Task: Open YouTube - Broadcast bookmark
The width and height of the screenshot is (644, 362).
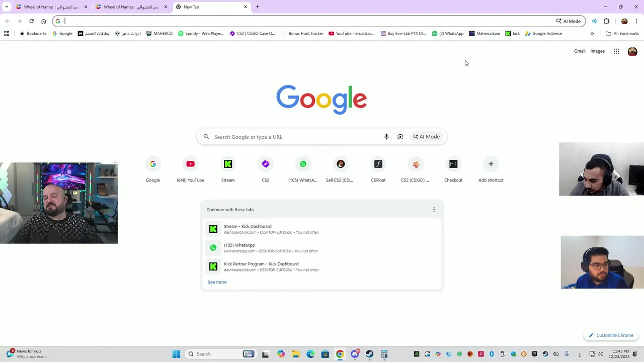Action: [351, 34]
